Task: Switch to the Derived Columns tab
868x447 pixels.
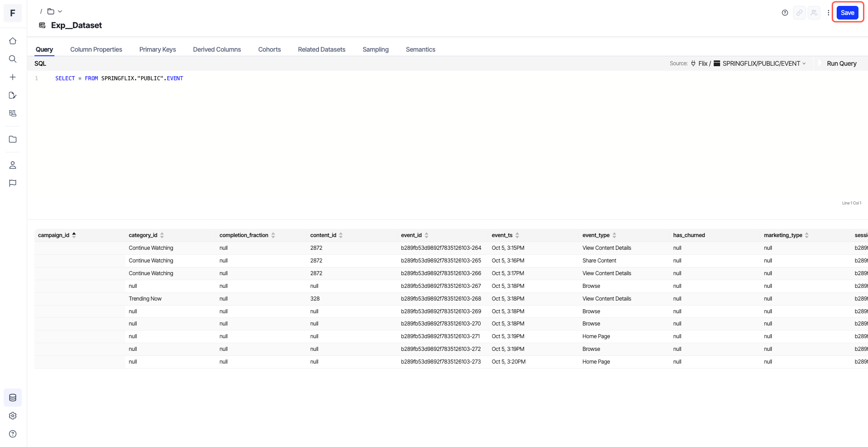Action: coord(216,49)
